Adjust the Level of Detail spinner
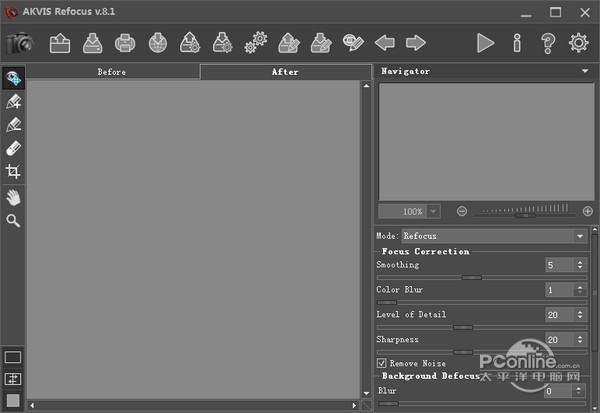This screenshot has height=413, width=600. [x=580, y=315]
